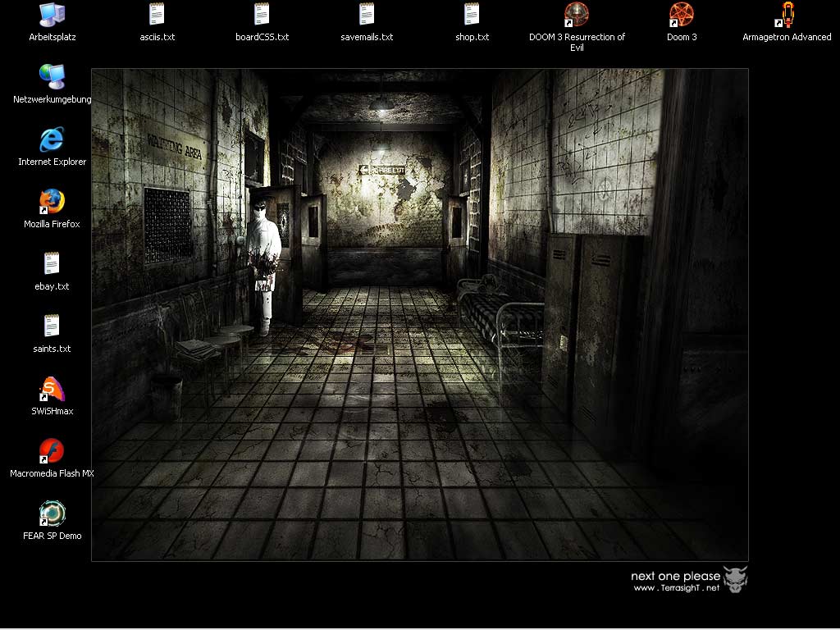Click the 'ebay.txt' file name label
This screenshot has height=630, width=840.
tap(52, 286)
